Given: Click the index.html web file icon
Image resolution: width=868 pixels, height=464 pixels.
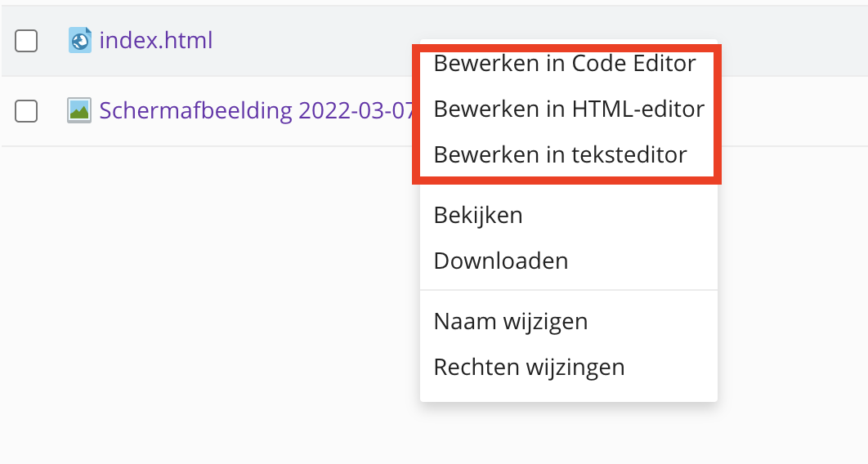Looking at the screenshot, I should click(80, 40).
